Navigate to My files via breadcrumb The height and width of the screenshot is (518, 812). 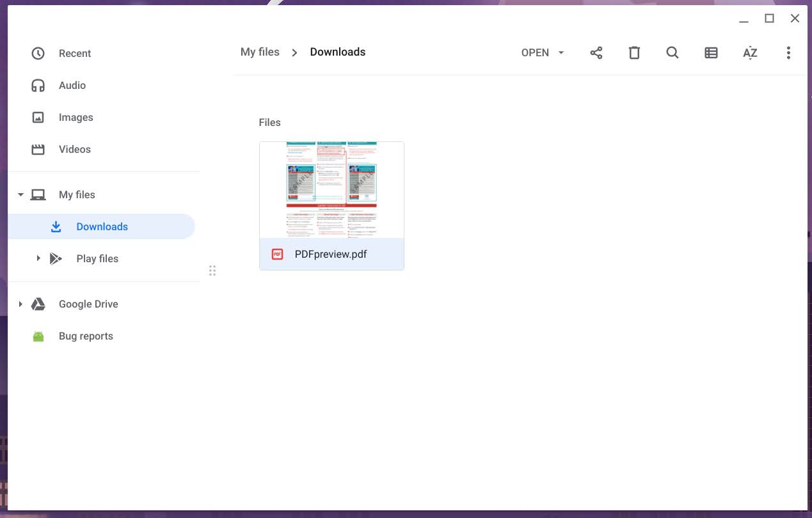coord(260,52)
